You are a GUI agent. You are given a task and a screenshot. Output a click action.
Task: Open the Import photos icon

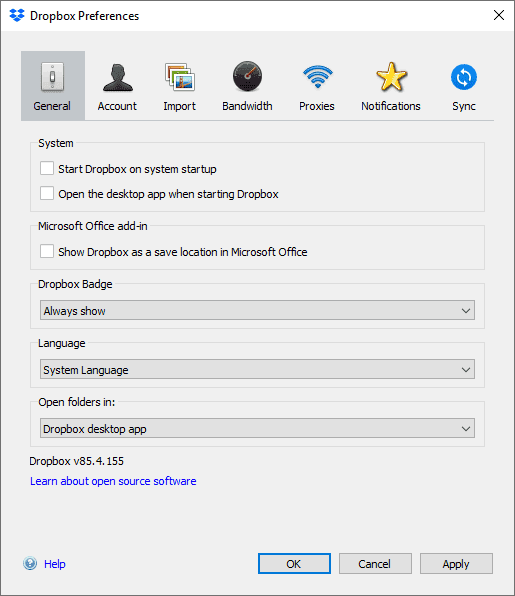click(x=180, y=77)
